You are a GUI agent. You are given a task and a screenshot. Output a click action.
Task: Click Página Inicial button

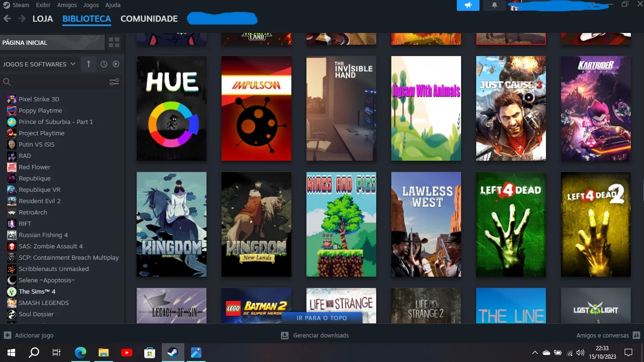[x=52, y=42]
